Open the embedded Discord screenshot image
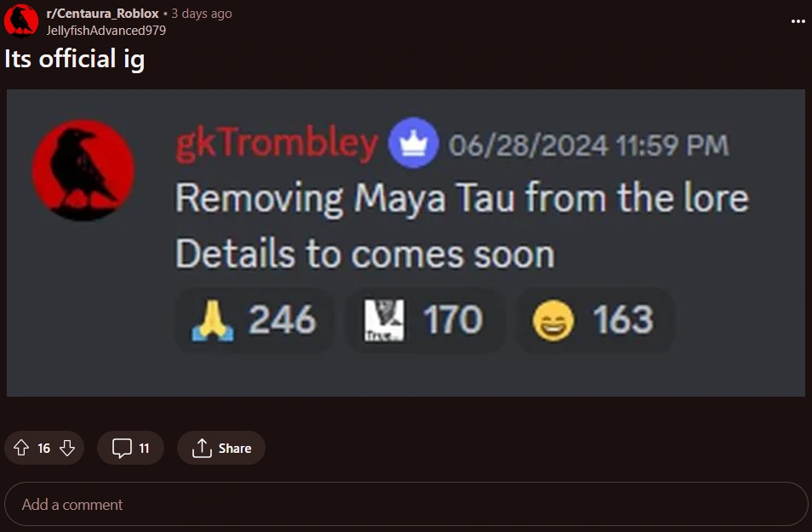This screenshot has width=812, height=532. click(x=406, y=243)
